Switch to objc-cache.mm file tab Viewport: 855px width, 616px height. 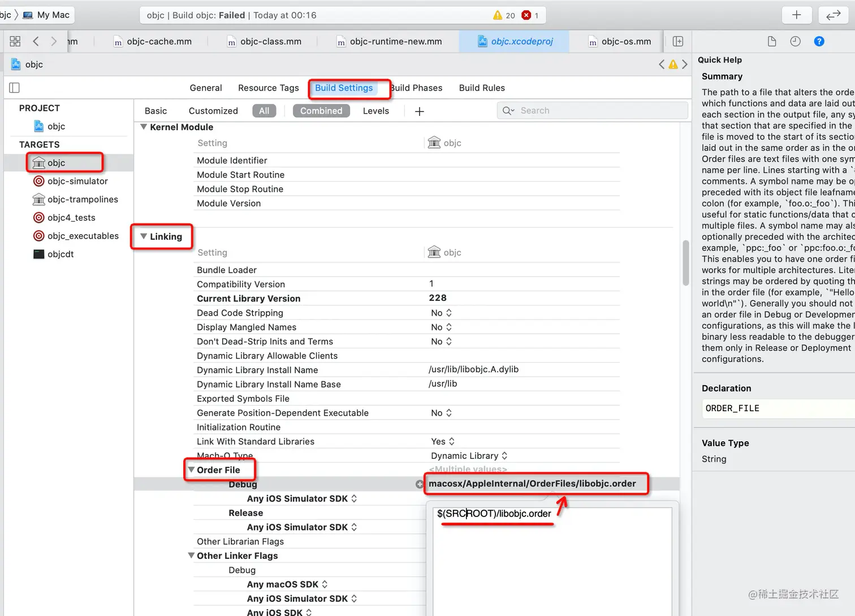click(x=153, y=41)
